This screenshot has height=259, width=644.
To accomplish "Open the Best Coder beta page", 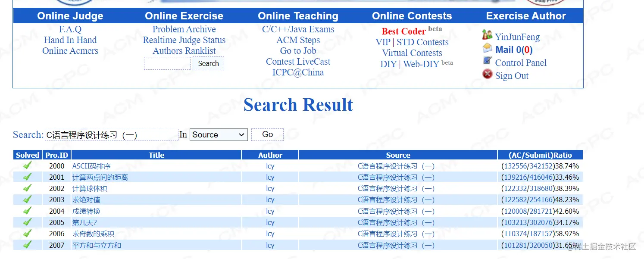I will pos(403,31).
